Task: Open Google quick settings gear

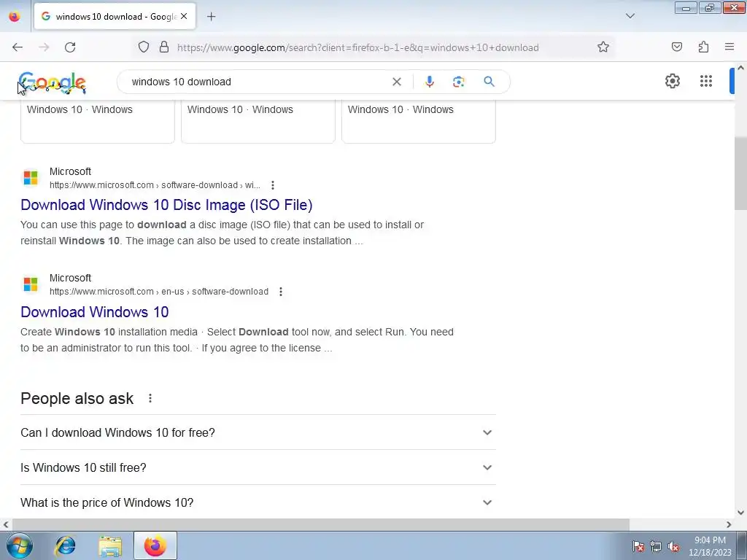Action: tap(672, 81)
